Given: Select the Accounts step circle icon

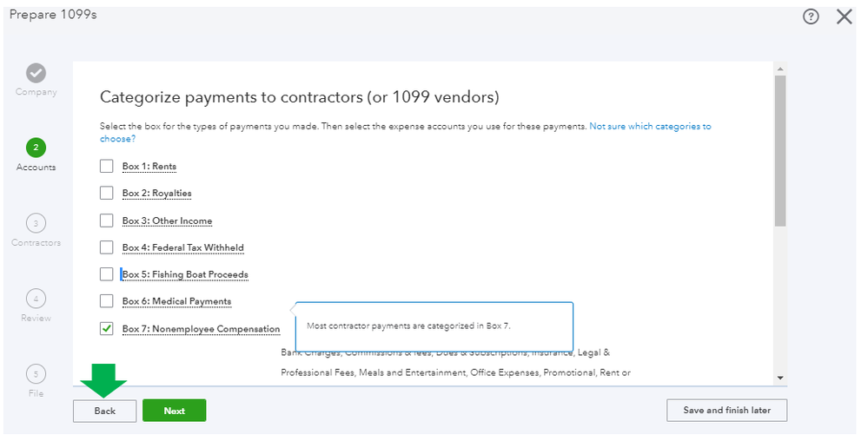Looking at the screenshot, I should coord(36,148).
